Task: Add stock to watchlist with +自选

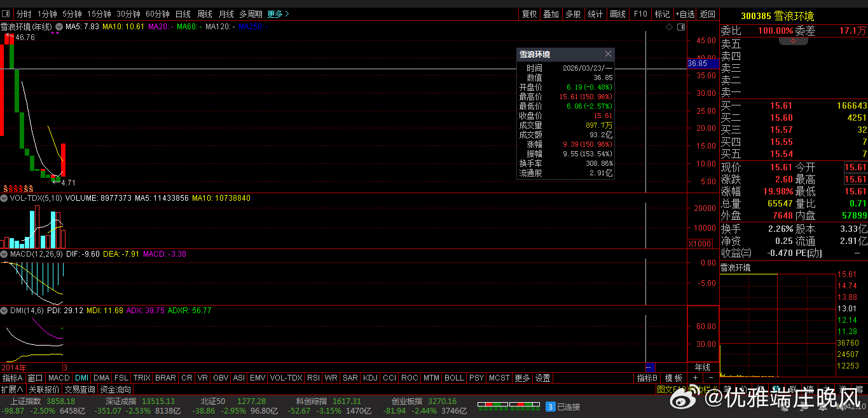Action: 685,13
